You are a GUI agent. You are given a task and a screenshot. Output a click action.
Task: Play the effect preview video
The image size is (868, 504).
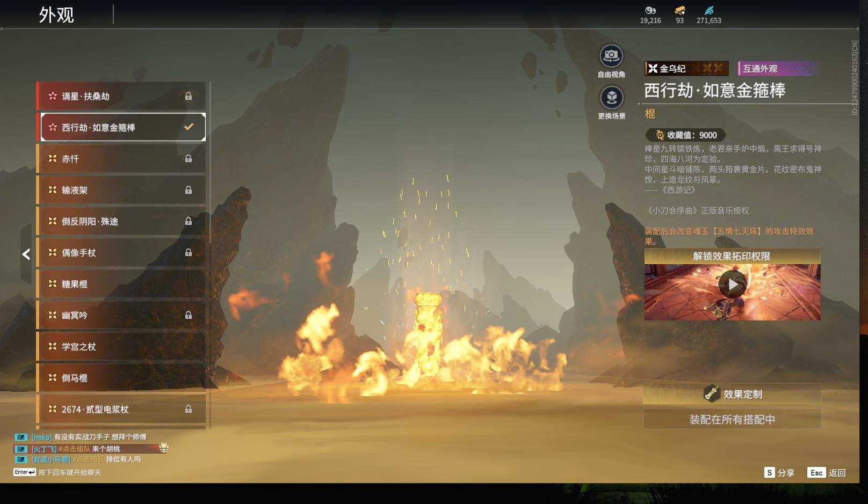732,284
